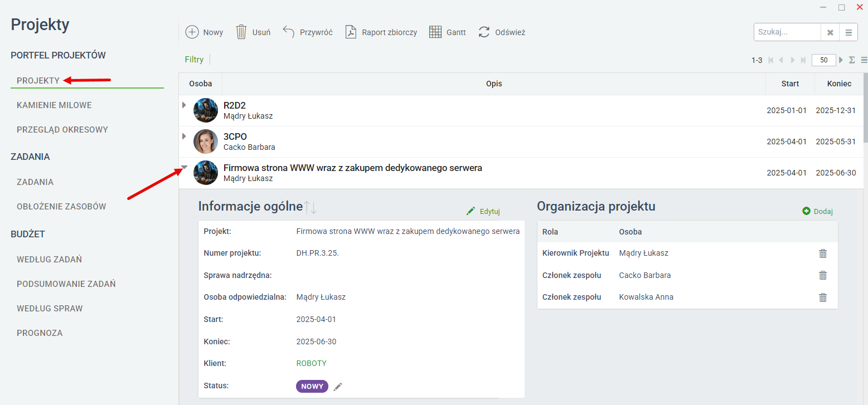Viewport: 868px width, 405px height.
Task: Delete Cacko Barbara team member row
Action: 823,275
